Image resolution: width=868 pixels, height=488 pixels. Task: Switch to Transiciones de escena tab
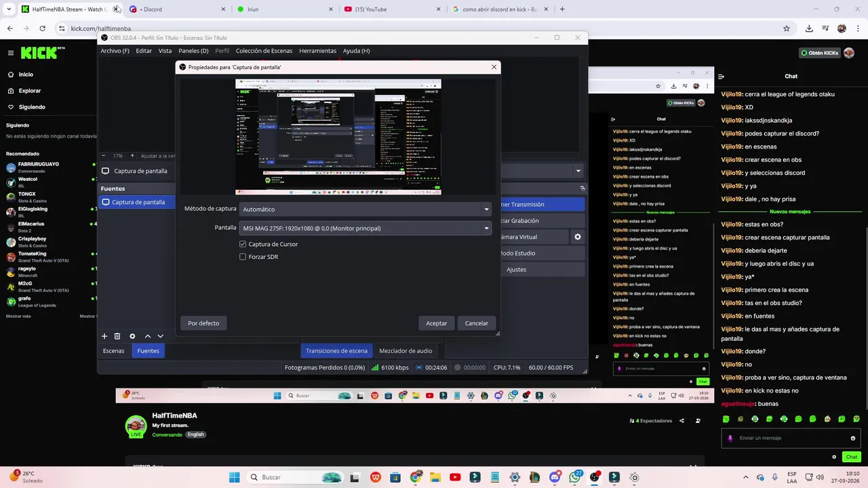coord(336,350)
